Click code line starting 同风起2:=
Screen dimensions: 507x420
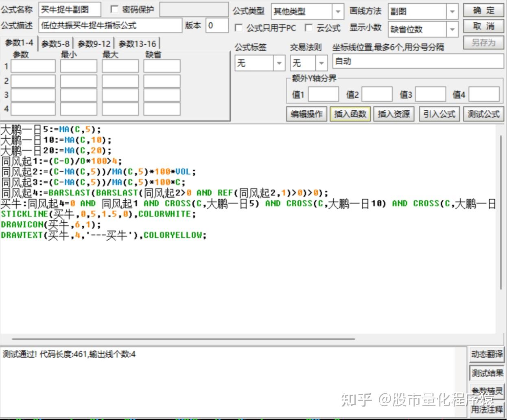[98, 172]
